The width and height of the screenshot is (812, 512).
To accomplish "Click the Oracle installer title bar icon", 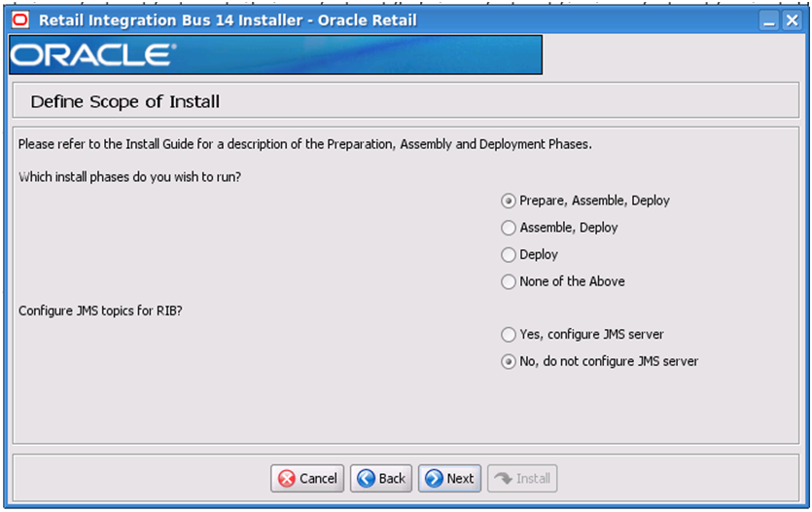I will pyautogui.click(x=20, y=20).
